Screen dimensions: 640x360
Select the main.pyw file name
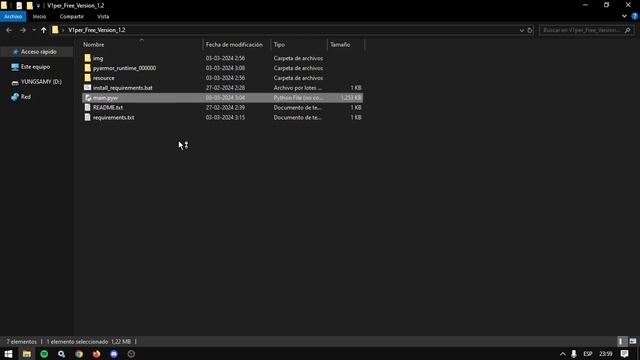[x=105, y=98]
